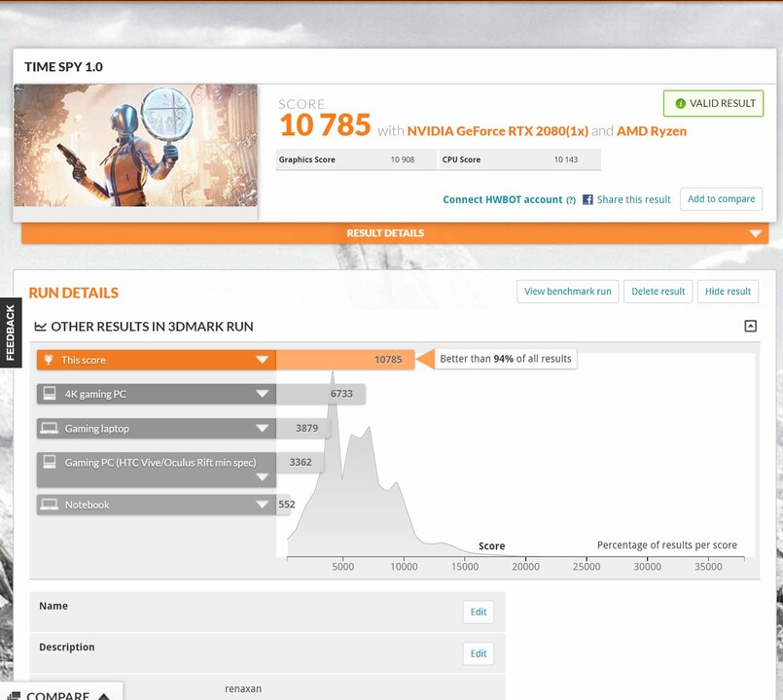Click the desktop icon for 4K gaming PC

(50, 394)
